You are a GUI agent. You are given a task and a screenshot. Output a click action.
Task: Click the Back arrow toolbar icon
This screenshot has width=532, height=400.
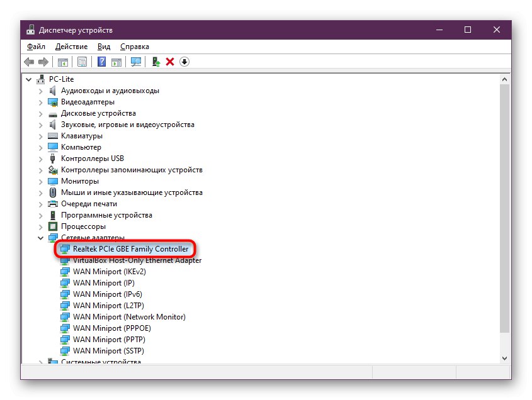(x=29, y=62)
